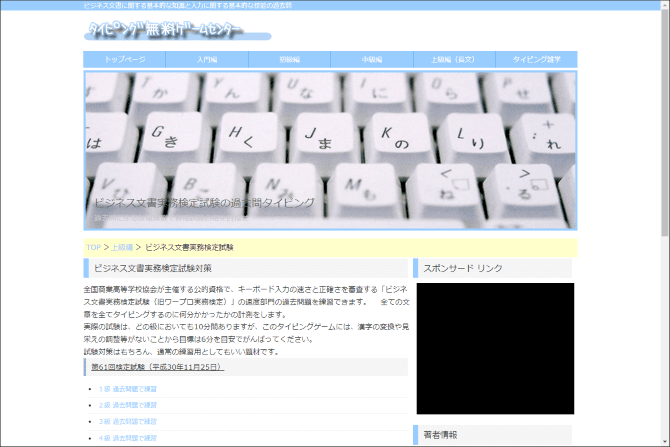Open the トップページ navigation tab
The height and width of the screenshot is (447, 670).
(x=125, y=60)
